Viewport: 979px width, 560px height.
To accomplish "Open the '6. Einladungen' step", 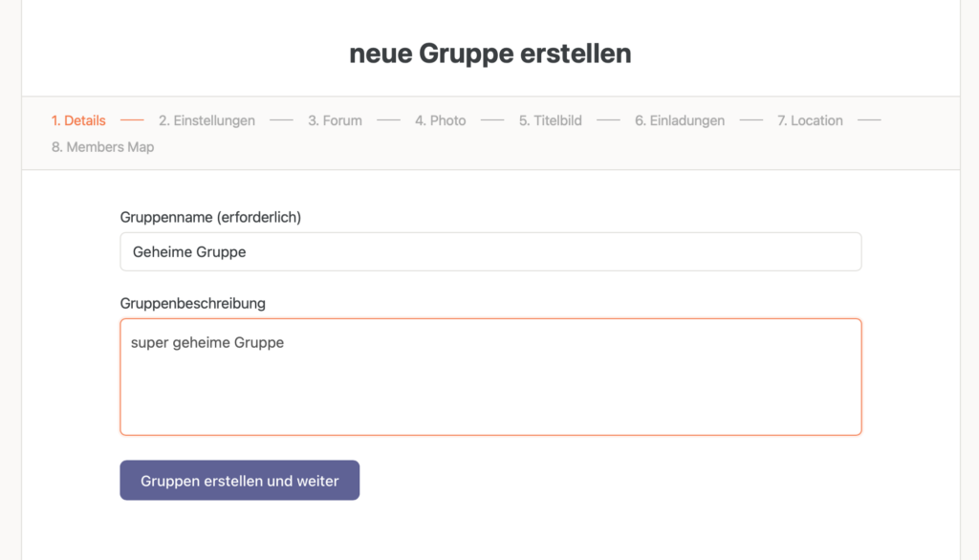I will (x=679, y=120).
